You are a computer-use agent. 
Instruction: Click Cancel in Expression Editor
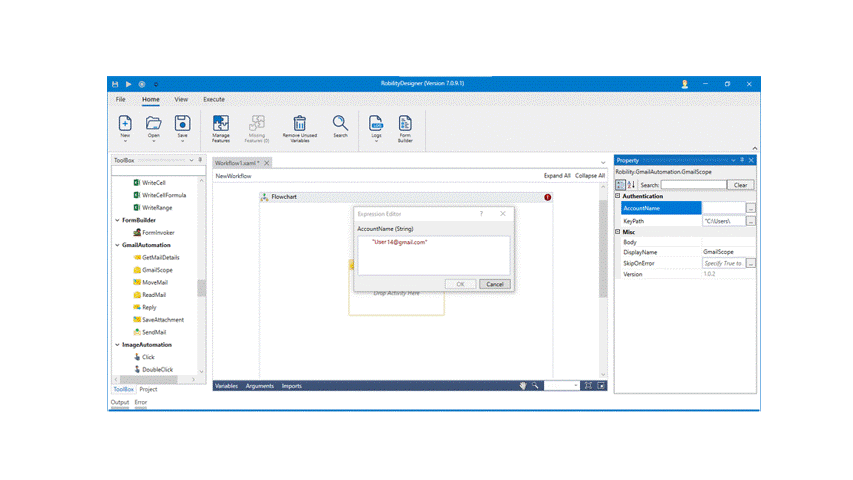click(494, 284)
